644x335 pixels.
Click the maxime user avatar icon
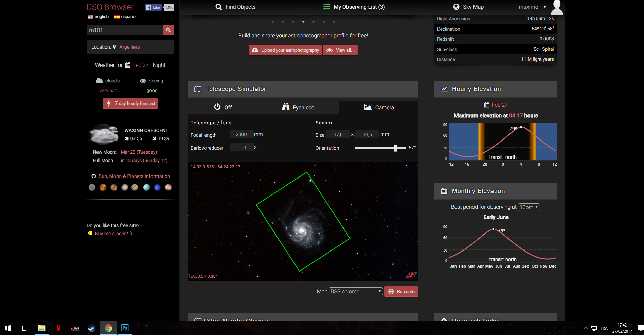click(x=557, y=7)
